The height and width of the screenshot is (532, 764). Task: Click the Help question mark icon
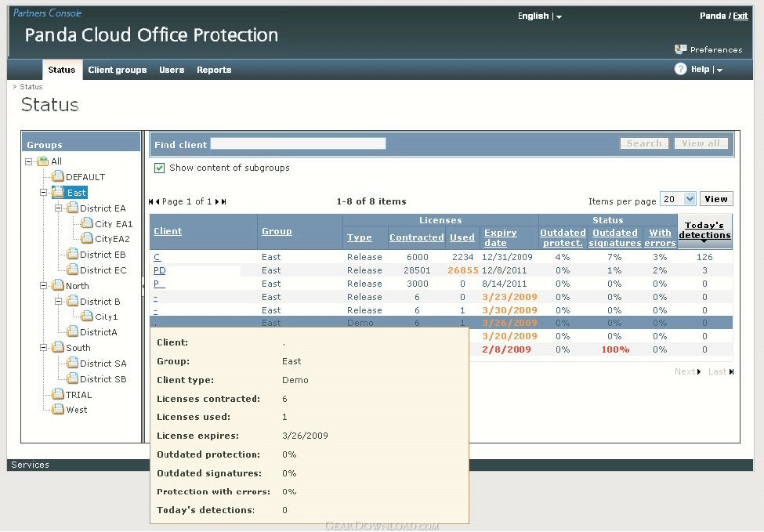680,69
